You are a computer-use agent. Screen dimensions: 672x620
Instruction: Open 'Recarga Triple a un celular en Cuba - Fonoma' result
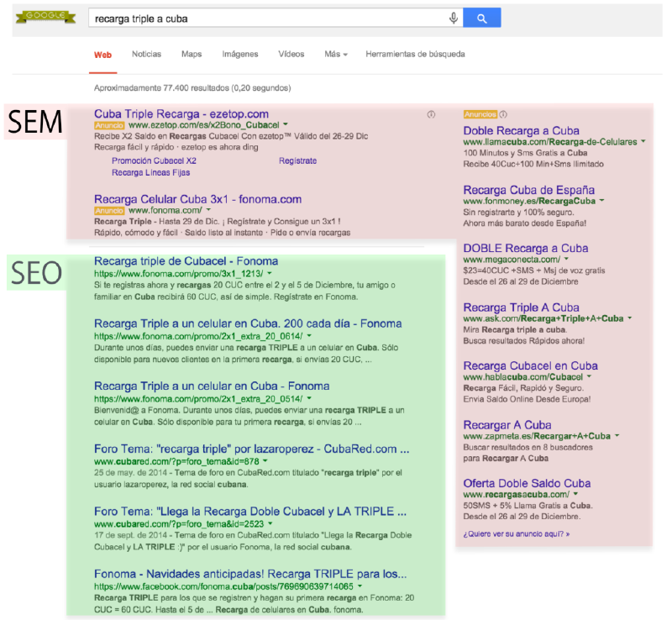212,386
